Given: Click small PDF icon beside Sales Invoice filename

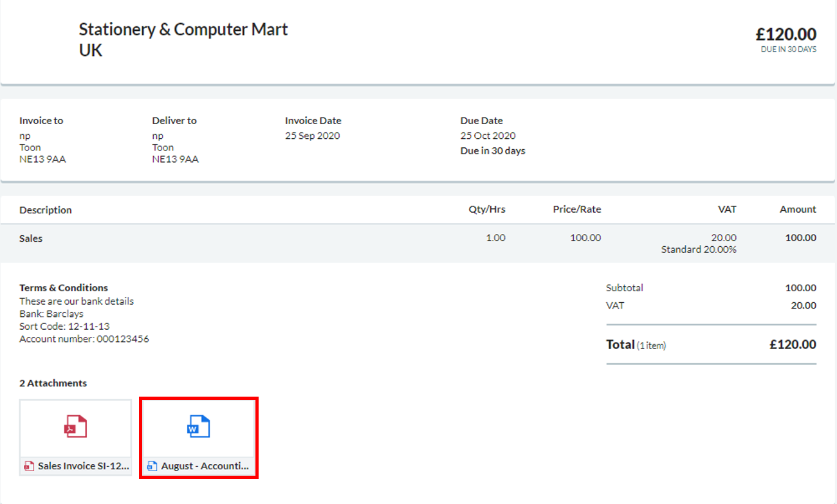Looking at the screenshot, I should [x=29, y=466].
